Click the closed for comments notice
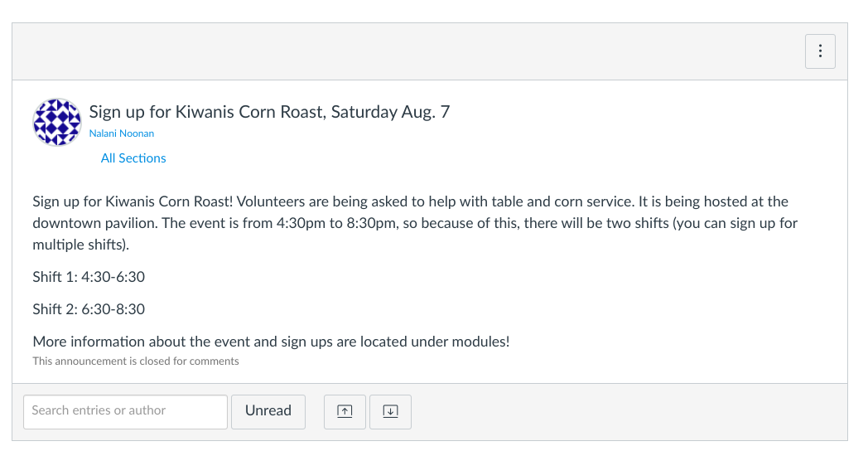The height and width of the screenshot is (451, 868). coord(136,361)
